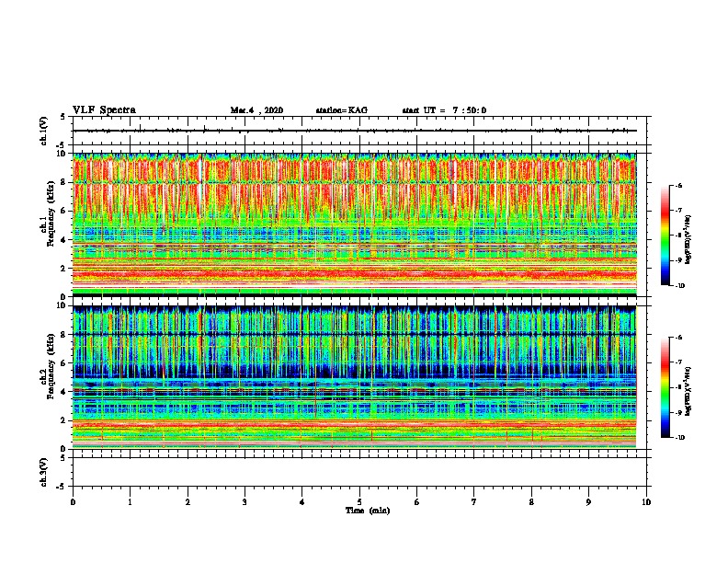Click time axis tick label "2"
The width and height of the screenshot is (728, 563).
pyautogui.click(x=188, y=502)
